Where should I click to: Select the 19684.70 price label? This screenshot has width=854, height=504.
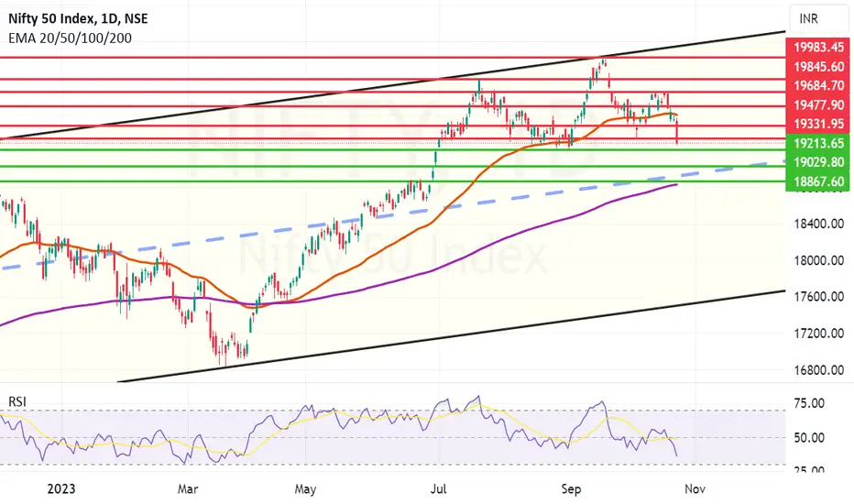[x=818, y=85]
